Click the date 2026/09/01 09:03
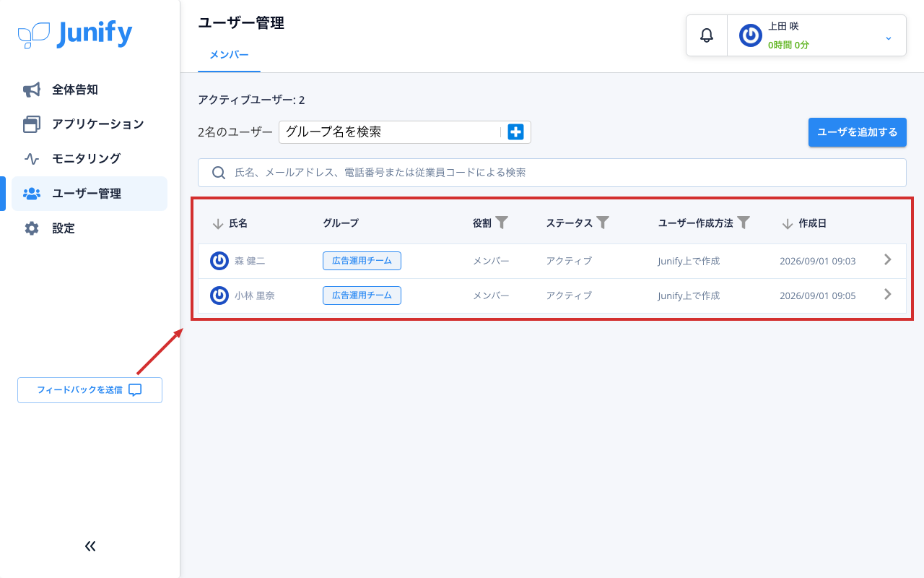The height and width of the screenshot is (578, 924). 818,261
